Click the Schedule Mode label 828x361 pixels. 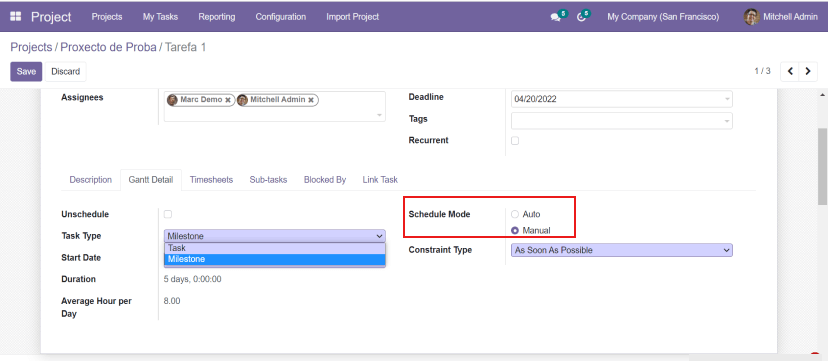(x=439, y=214)
